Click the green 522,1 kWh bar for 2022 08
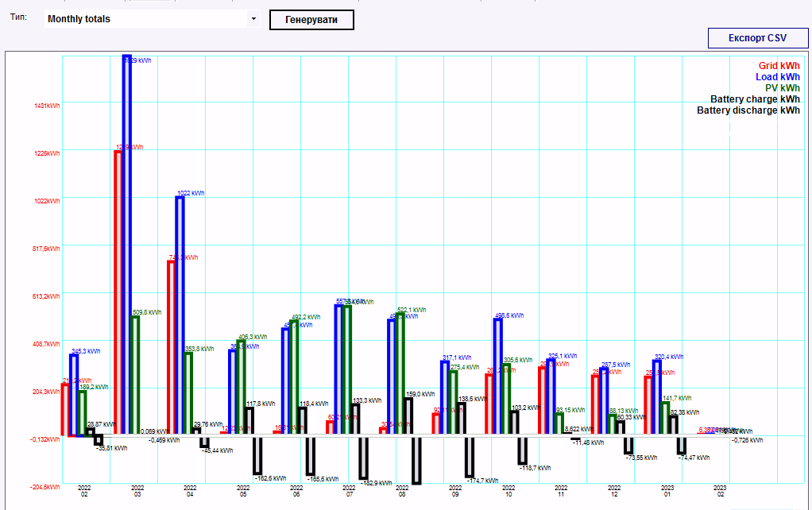The height and width of the screenshot is (510, 812). click(400, 373)
